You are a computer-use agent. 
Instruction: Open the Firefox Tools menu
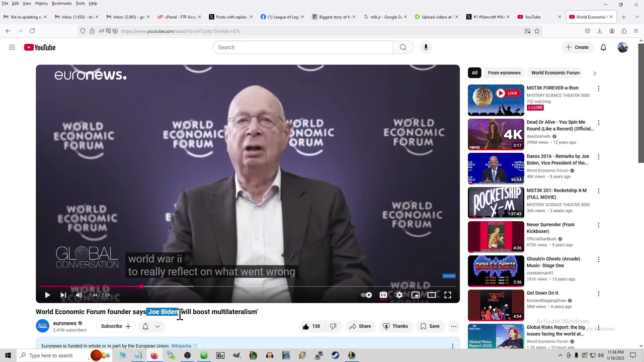pyautogui.click(x=80, y=4)
